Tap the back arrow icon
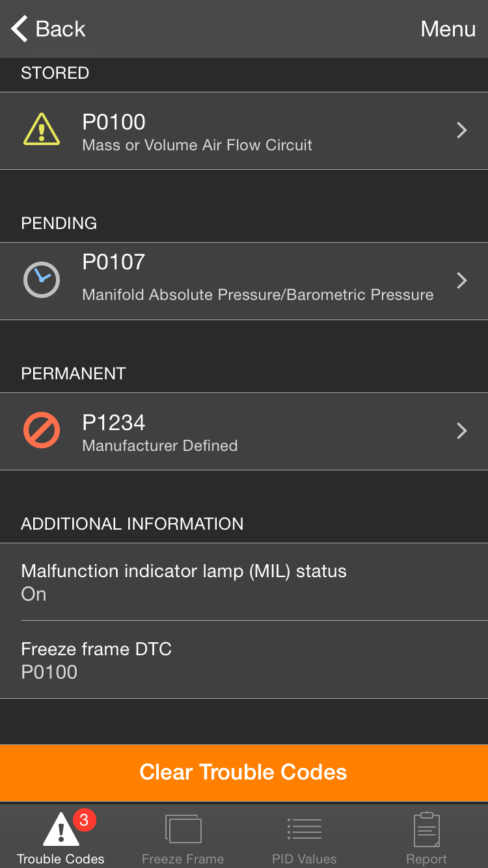Screen dimensions: 488x868 point(20,29)
